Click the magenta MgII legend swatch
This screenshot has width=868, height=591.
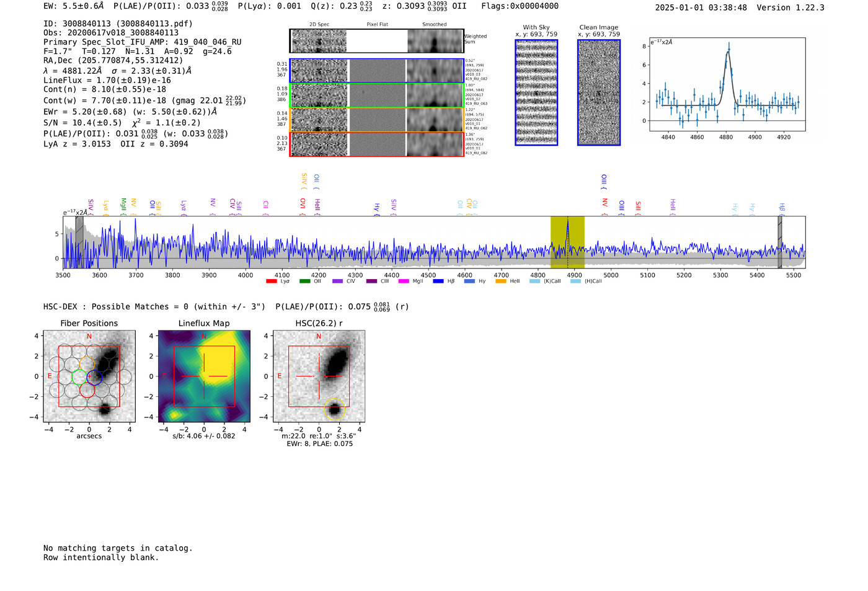pyautogui.click(x=404, y=281)
